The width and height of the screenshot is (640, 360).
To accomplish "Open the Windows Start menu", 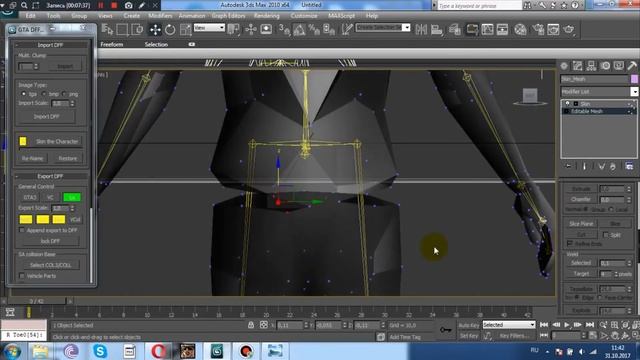I will pyautogui.click(x=12, y=351).
